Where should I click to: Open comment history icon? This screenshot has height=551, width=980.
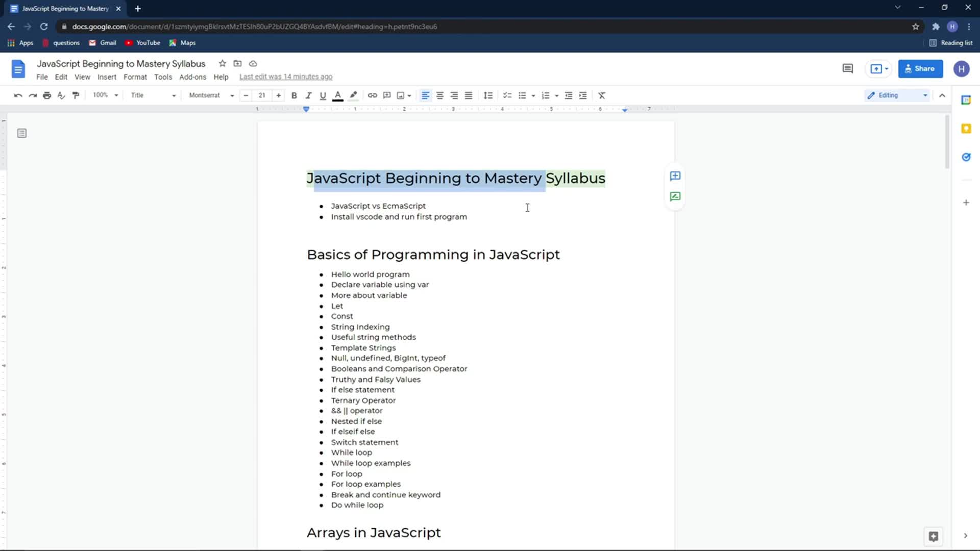click(847, 68)
